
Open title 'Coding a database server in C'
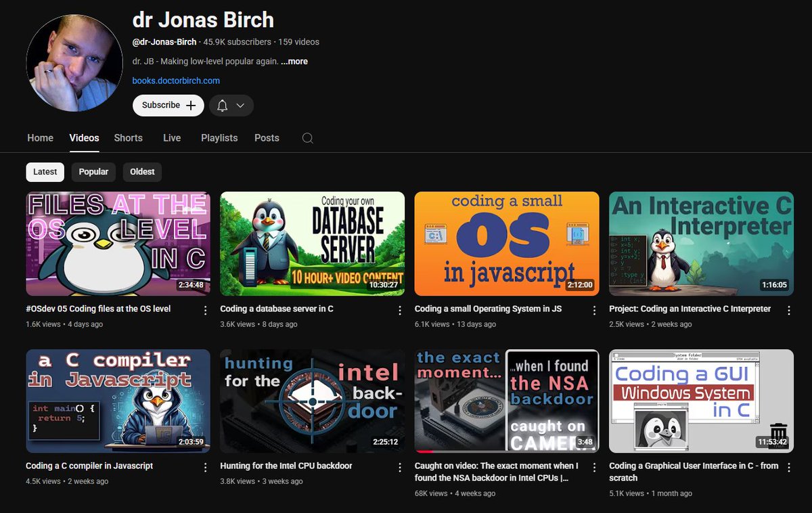coord(277,309)
